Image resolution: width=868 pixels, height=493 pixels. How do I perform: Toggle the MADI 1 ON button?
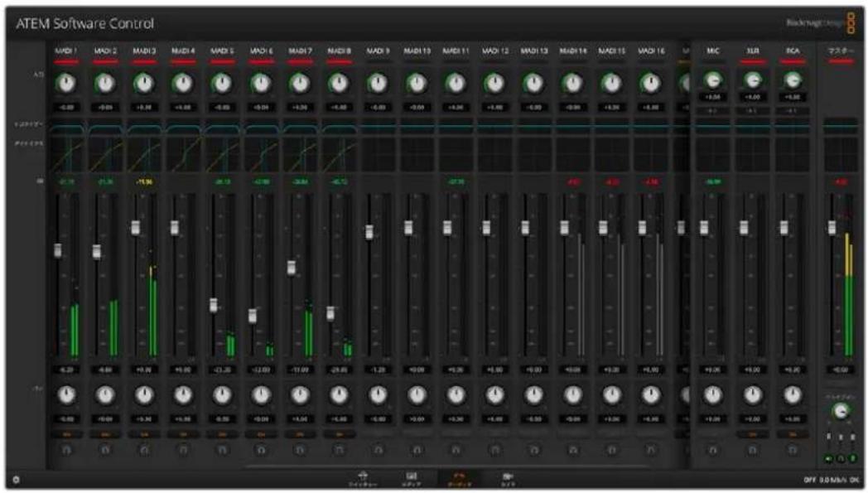66,435
